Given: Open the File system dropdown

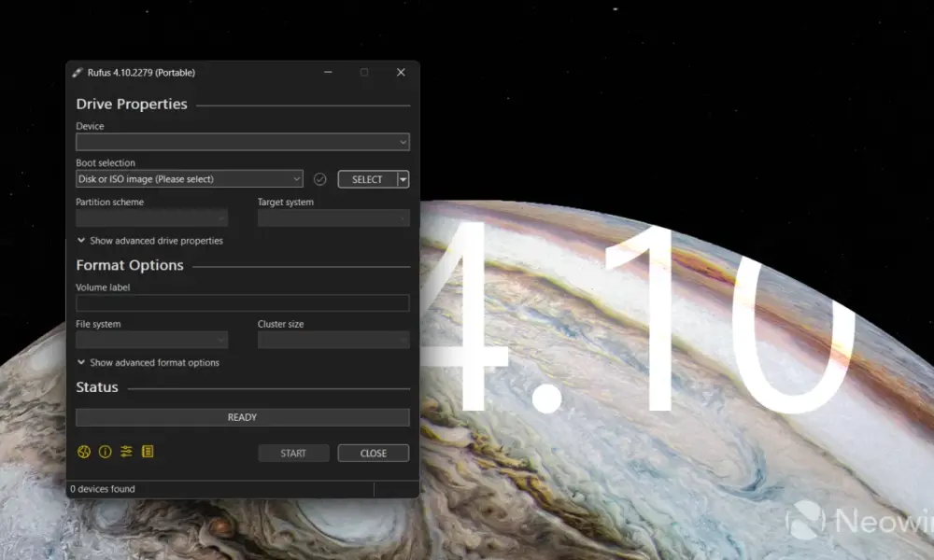Looking at the screenshot, I should (x=151, y=341).
